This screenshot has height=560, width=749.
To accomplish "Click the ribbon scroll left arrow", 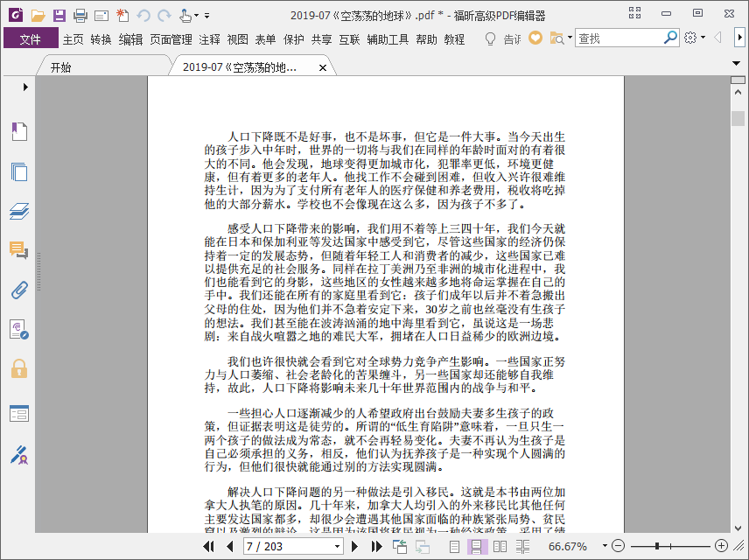I will pyautogui.click(x=717, y=38).
